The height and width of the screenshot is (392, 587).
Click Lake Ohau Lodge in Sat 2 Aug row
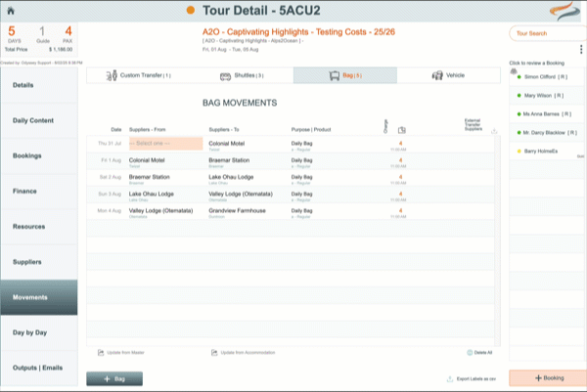tap(231, 177)
